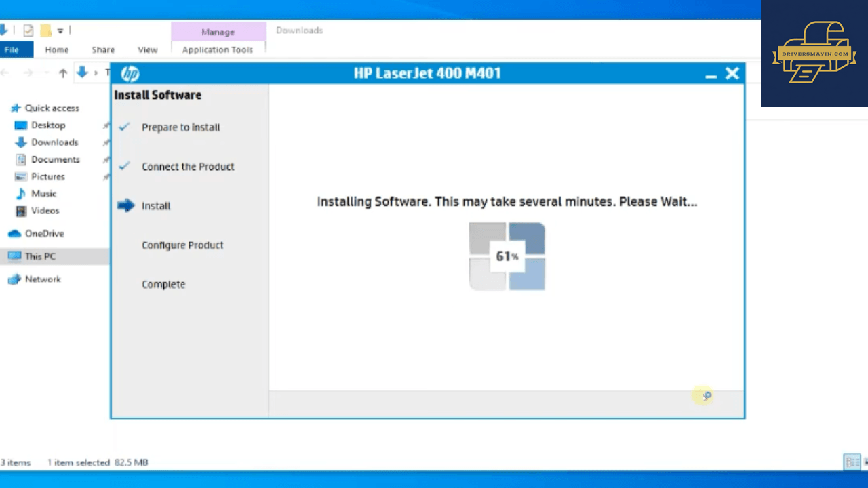Switch to the Home ribbon tab

(x=57, y=49)
